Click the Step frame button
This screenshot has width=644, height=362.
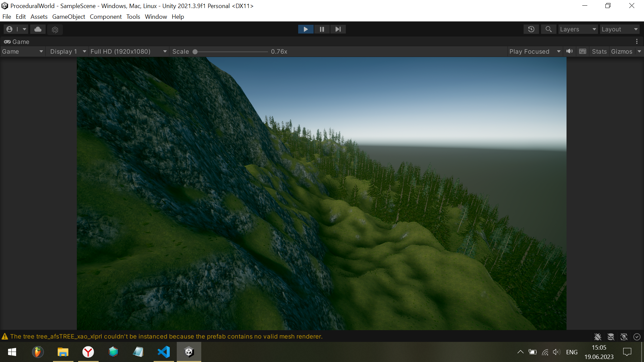(x=338, y=29)
